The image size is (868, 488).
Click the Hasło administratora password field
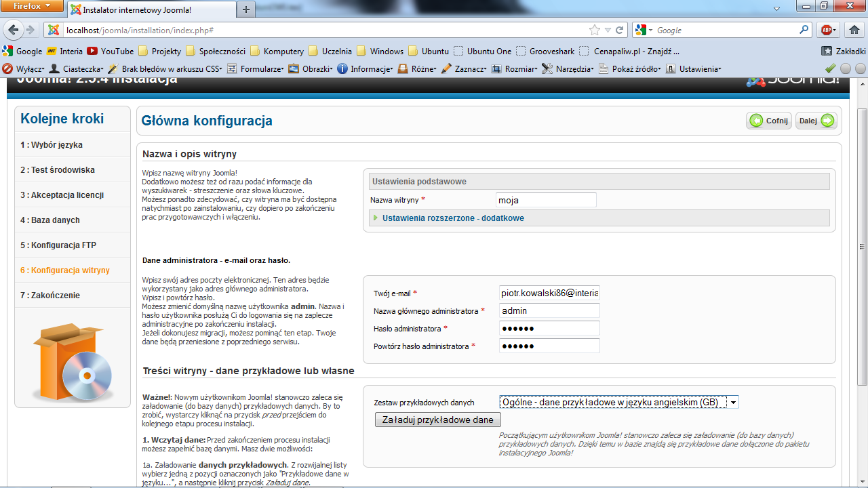pyautogui.click(x=549, y=328)
